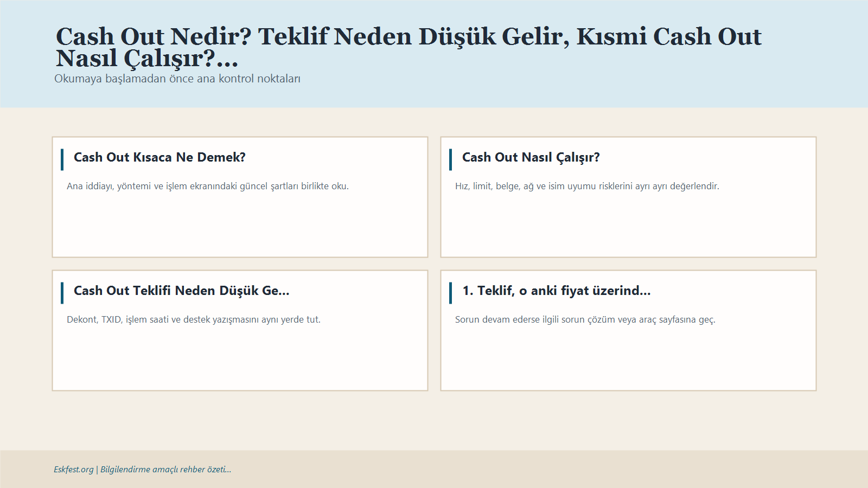Viewport: 868px width, 488px height.
Task: Click the "1. Teklif, o anki fiyat üzerind..." heading
Action: pyautogui.click(x=556, y=291)
